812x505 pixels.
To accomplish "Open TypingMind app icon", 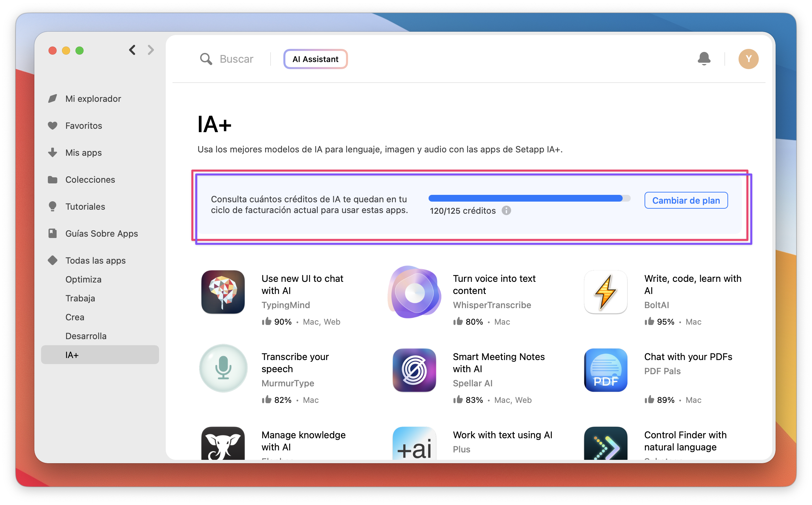I will click(223, 292).
